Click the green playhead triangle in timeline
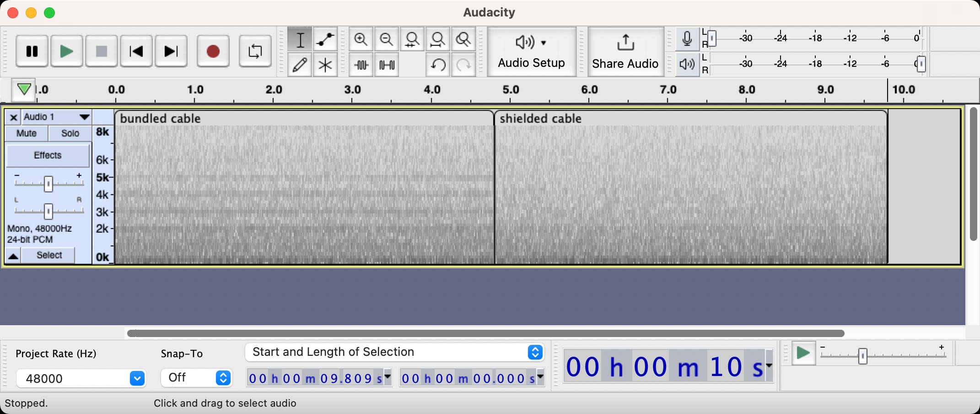The width and height of the screenshot is (980, 414). click(x=24, y=89)
